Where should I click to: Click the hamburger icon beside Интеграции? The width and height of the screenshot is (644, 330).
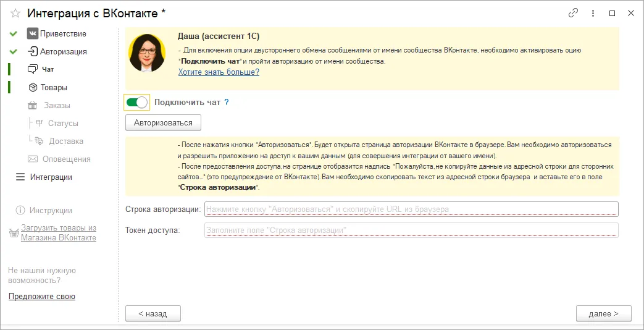[20, 177]
